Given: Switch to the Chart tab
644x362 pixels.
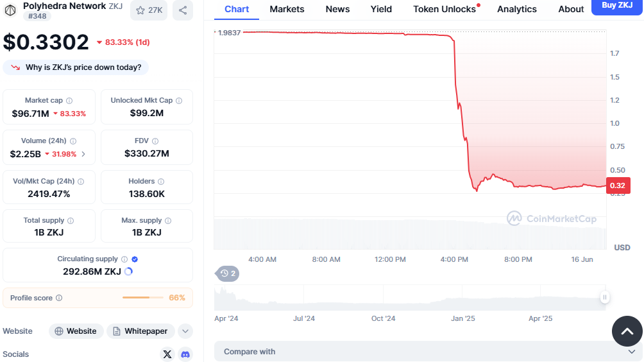Looking at the screenshot, I should click(x=237, y=10).
